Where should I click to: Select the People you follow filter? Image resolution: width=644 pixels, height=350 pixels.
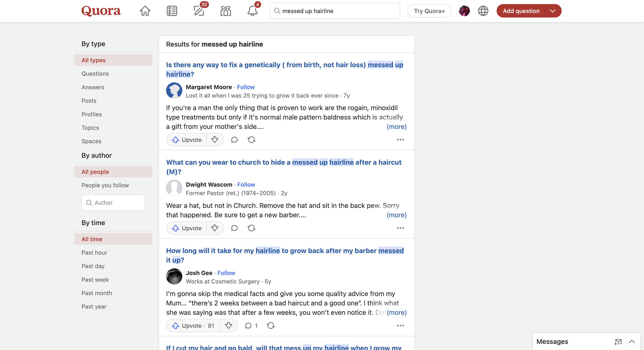[105, 185]
